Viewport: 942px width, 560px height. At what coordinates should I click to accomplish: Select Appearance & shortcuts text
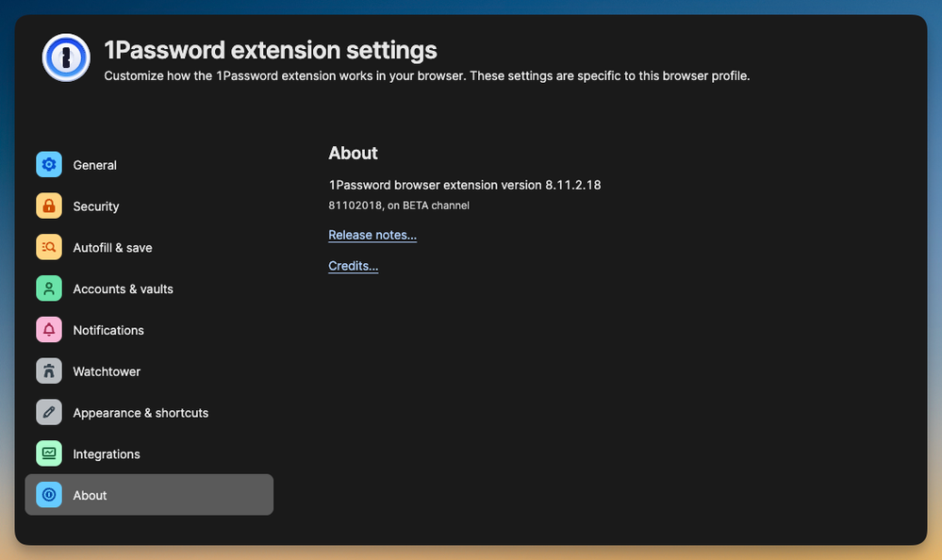tap(140, 413)
